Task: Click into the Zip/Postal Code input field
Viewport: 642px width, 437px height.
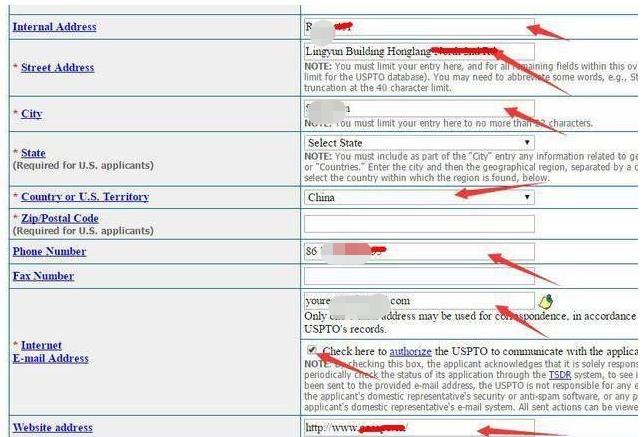Action: [x=419, y=224]
